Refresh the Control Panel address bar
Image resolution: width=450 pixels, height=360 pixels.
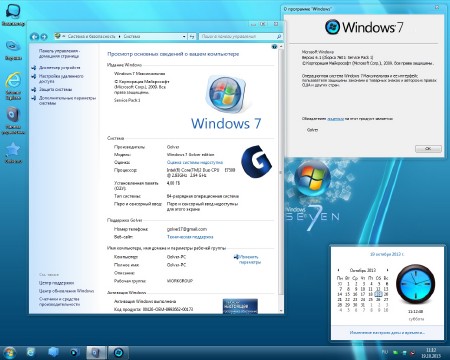click(x=192, y=36)
